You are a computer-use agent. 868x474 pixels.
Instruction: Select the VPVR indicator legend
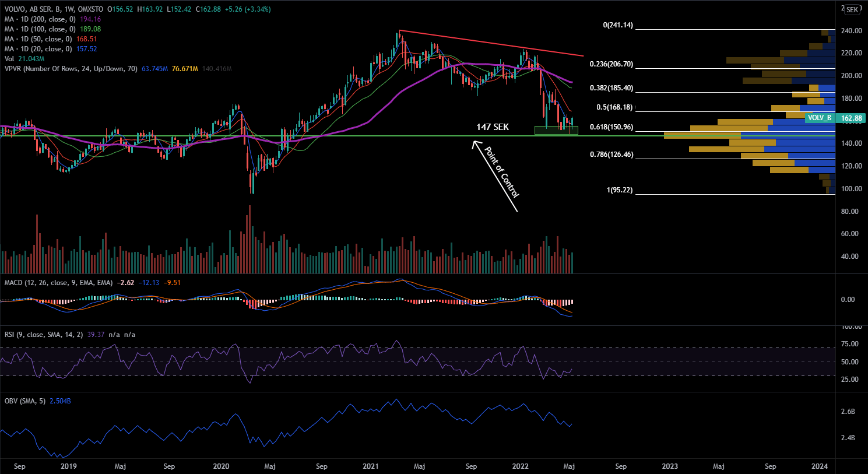click(70, 69)
